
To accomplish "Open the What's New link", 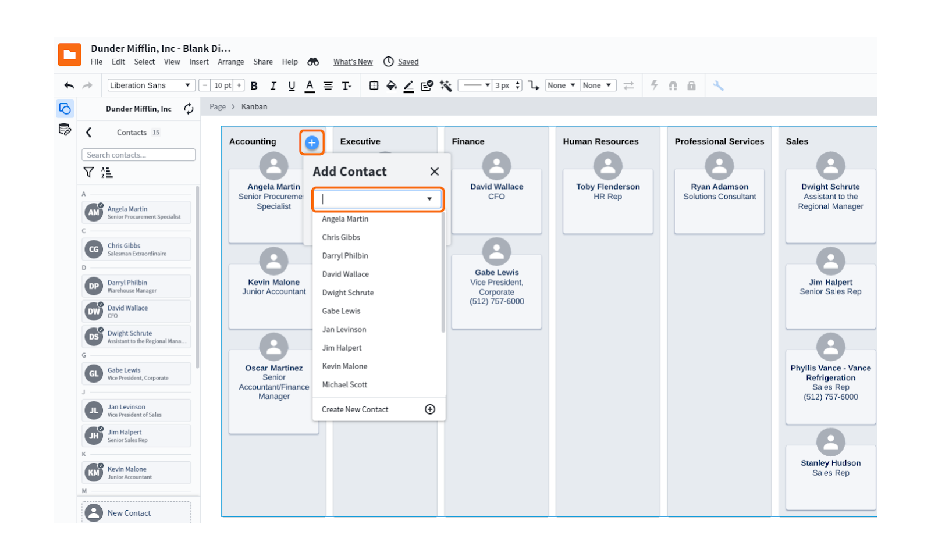I will click(353, 62).
